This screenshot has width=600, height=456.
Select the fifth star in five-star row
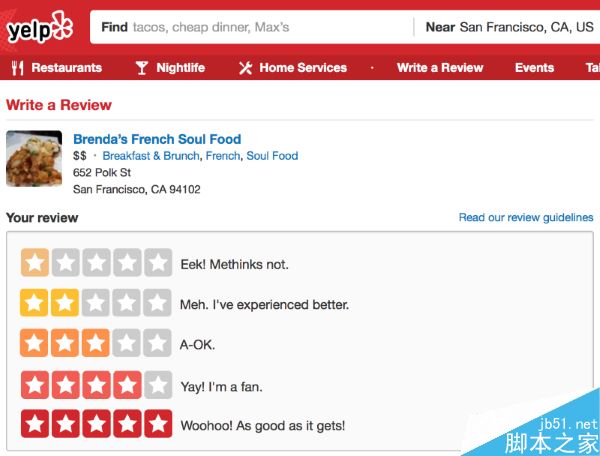click(158, 425)
